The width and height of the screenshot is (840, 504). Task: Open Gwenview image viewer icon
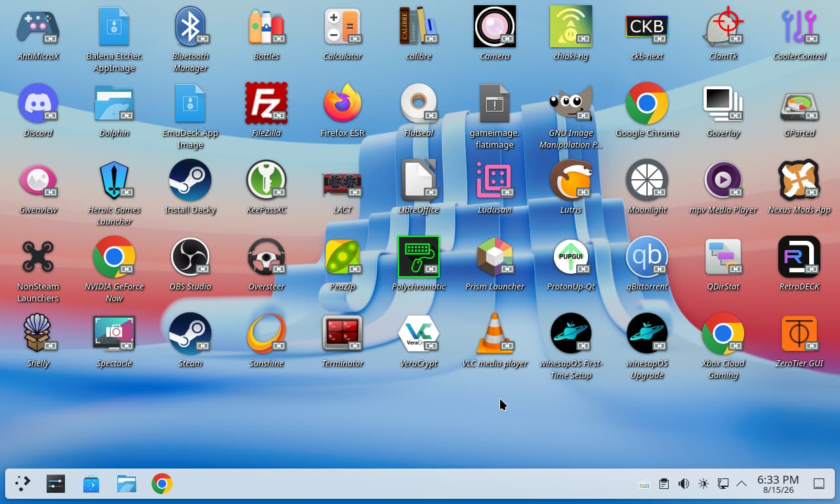38,180
